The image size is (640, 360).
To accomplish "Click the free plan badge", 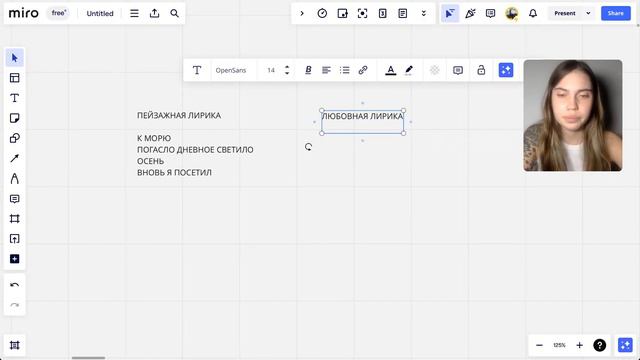I will pos(58,13).
